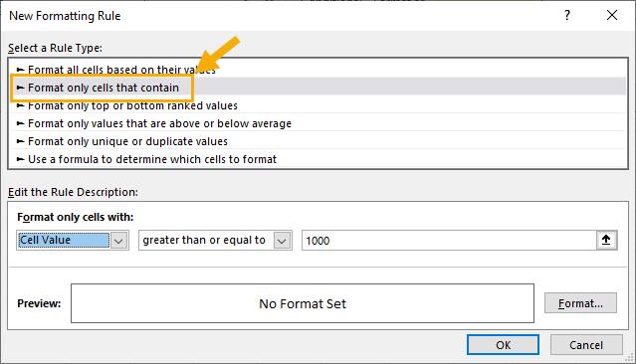Click the value field containing 1000
The height and width of the screenshot is (364, 636).
(449, 241)
